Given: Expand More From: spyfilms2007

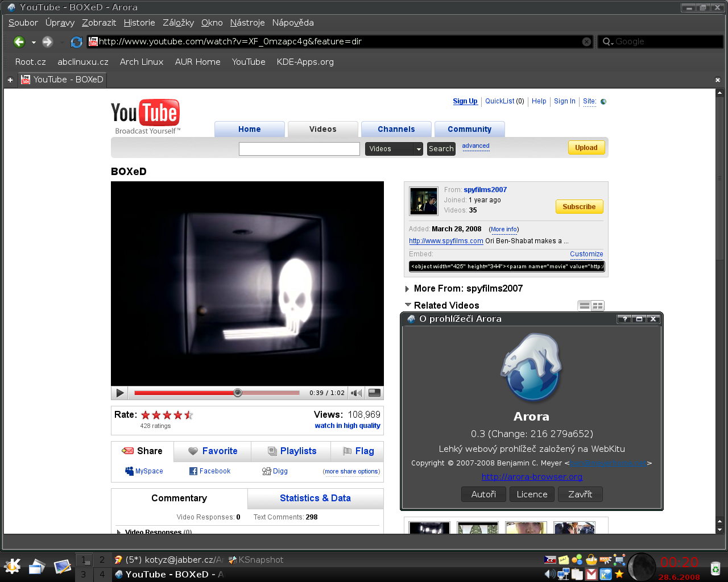Looking at the screenshot, I should coord(407,289).
